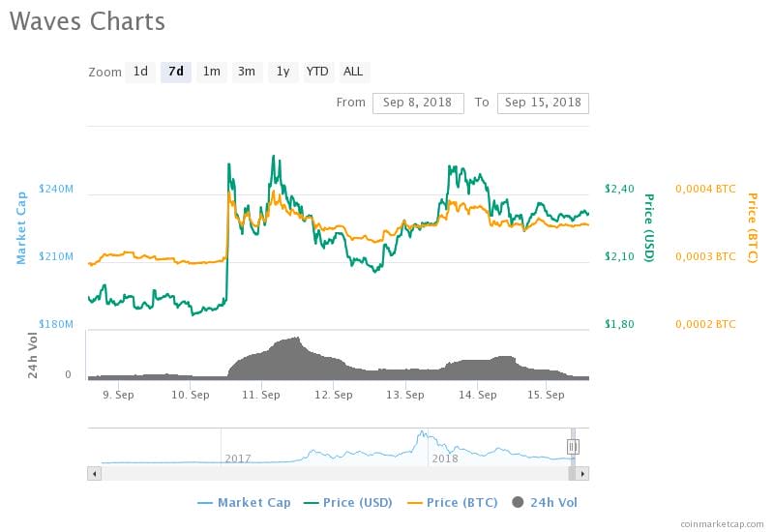Click the 24h Vol axis title
Viewport: 774px width, 532px height.
pos(33,355)
